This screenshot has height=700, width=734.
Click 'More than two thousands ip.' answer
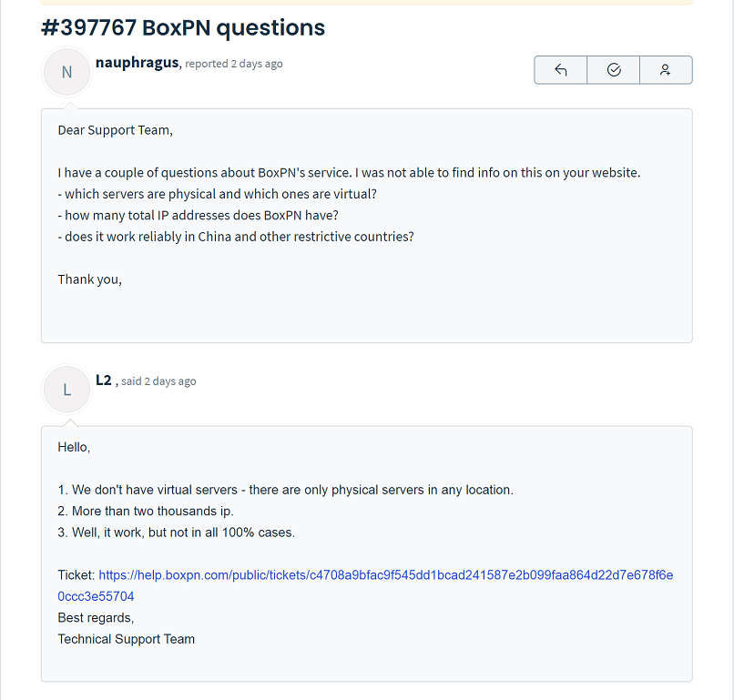(146, 511)
